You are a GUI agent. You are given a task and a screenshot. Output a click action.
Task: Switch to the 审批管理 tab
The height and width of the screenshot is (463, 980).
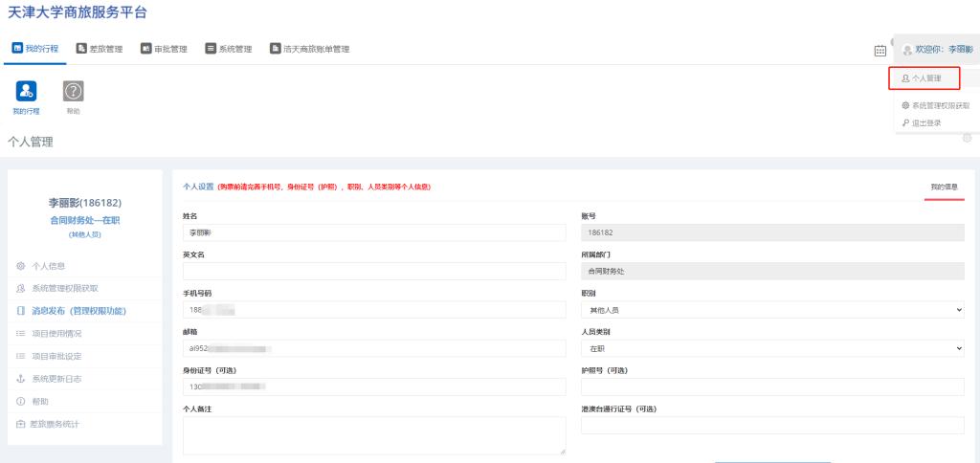164,49
